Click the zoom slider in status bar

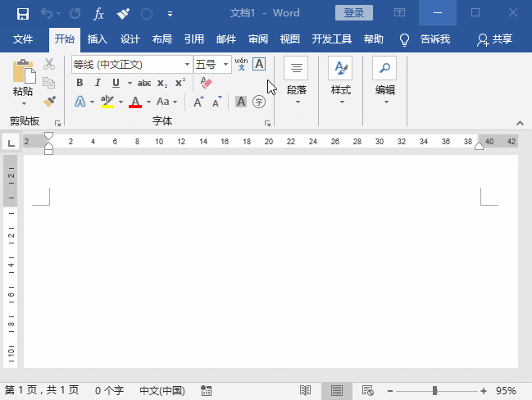(434, 391)
